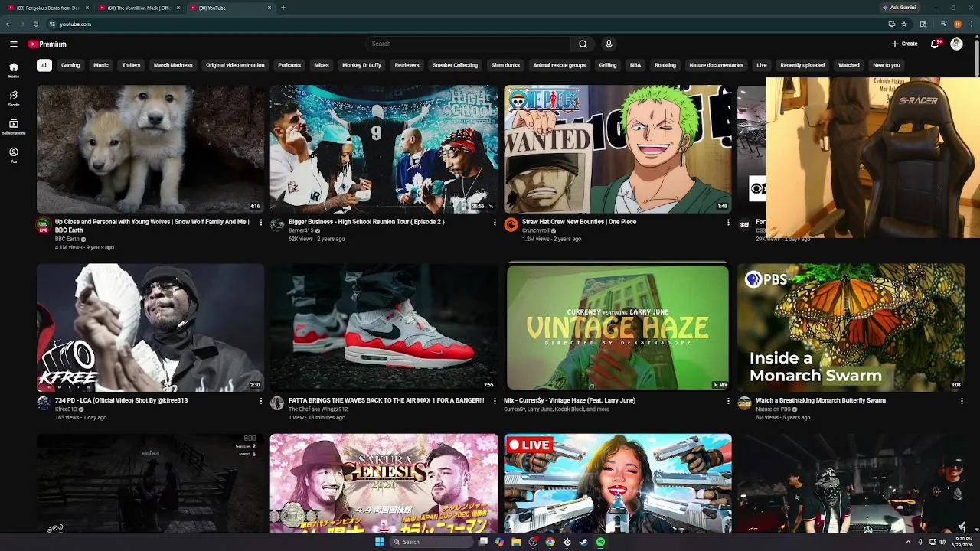Play the Sakura Genesis thumbnail
980x551 pixels.
[384, 483]
